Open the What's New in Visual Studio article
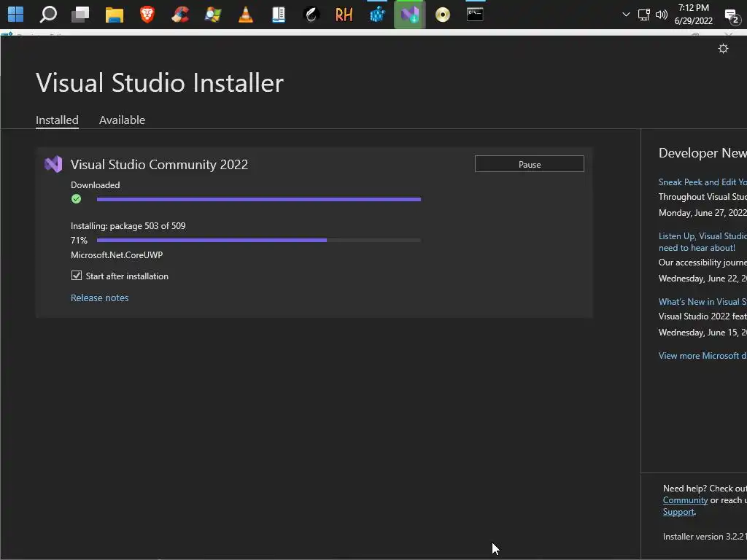This screenshot has width=747, height=560. 703,301
